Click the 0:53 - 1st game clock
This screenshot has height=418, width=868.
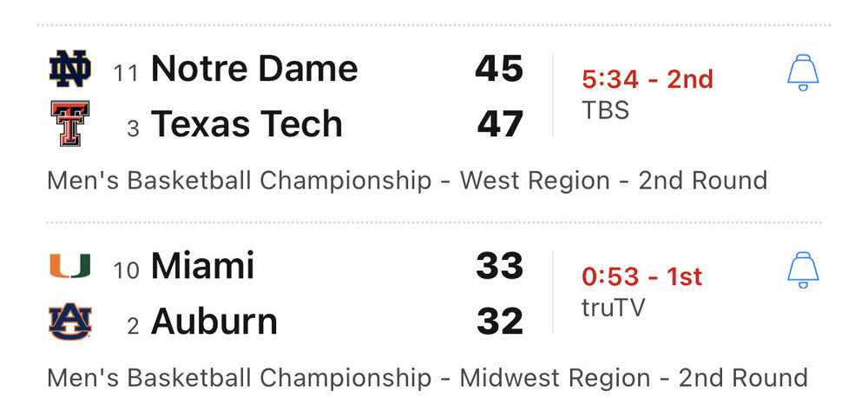(641, 277)
